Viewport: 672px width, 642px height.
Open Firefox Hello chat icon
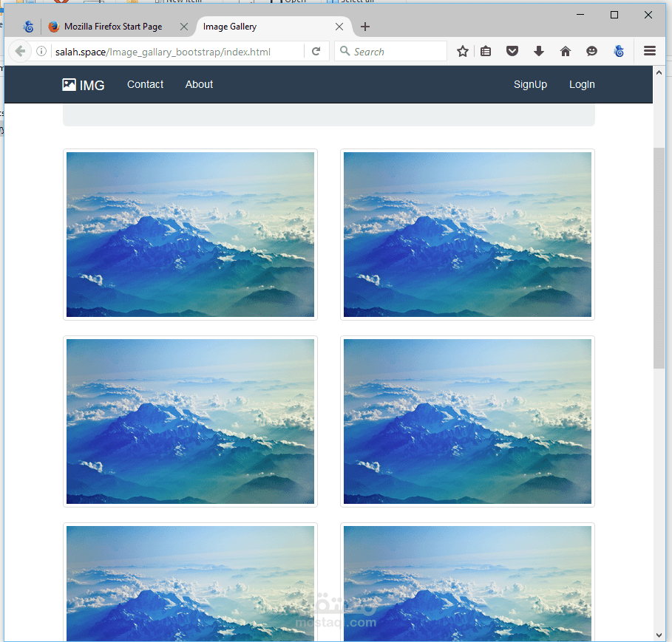click(592, 51)
